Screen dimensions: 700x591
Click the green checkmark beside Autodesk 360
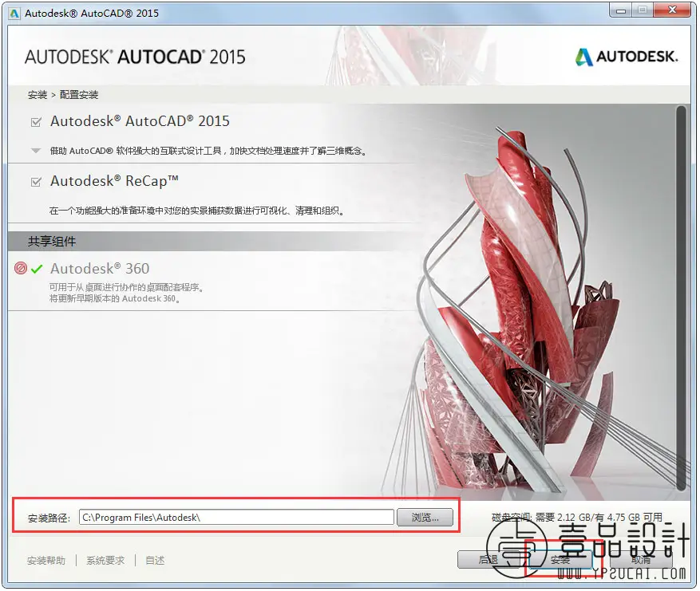pyautogui.click(x=37, y=269)
